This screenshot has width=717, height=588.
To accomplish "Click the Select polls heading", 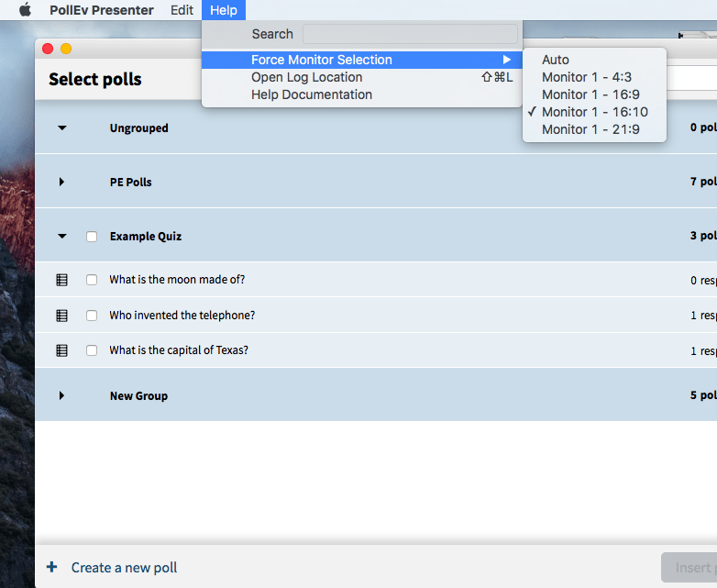I will [95, 80].
